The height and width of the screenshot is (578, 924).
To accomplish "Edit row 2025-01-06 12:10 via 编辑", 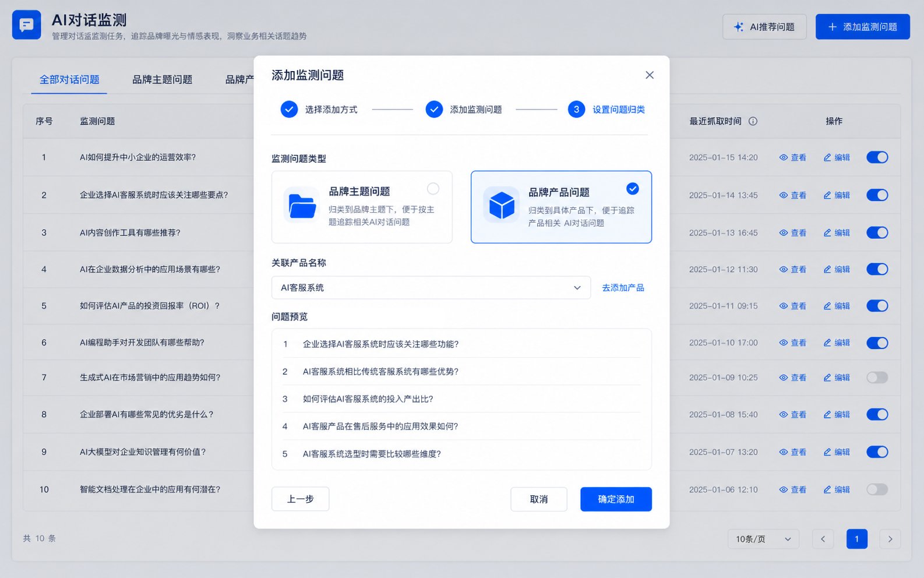I will point(837,489).
